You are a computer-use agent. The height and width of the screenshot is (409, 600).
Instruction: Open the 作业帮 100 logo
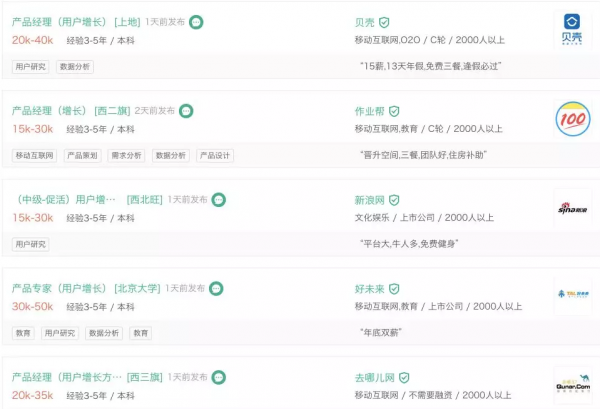[x=572, y=119]
